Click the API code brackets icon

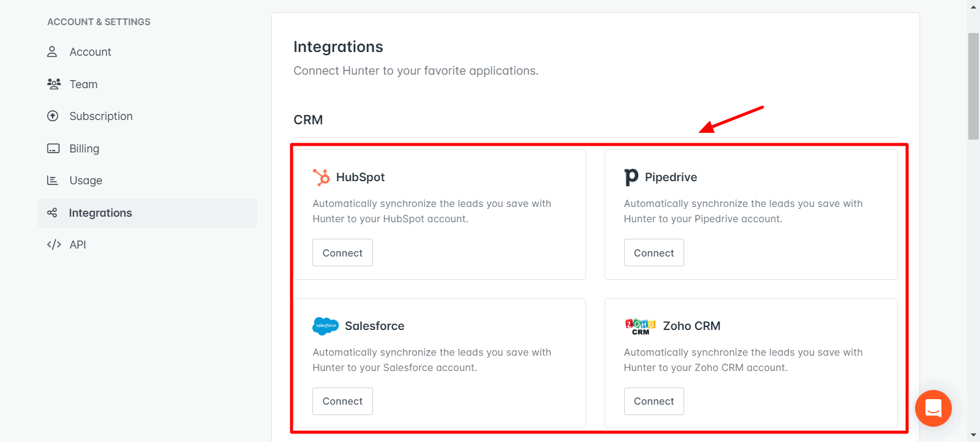click(x=54, y=245)
